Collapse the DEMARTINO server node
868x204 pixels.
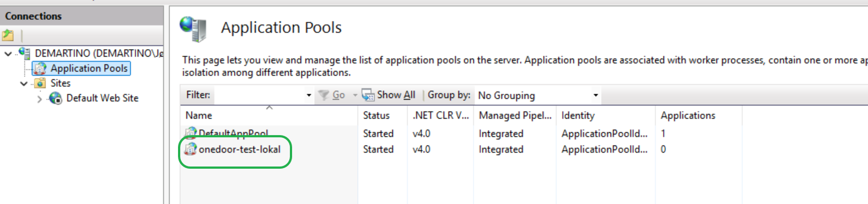(x=8, y=53)
